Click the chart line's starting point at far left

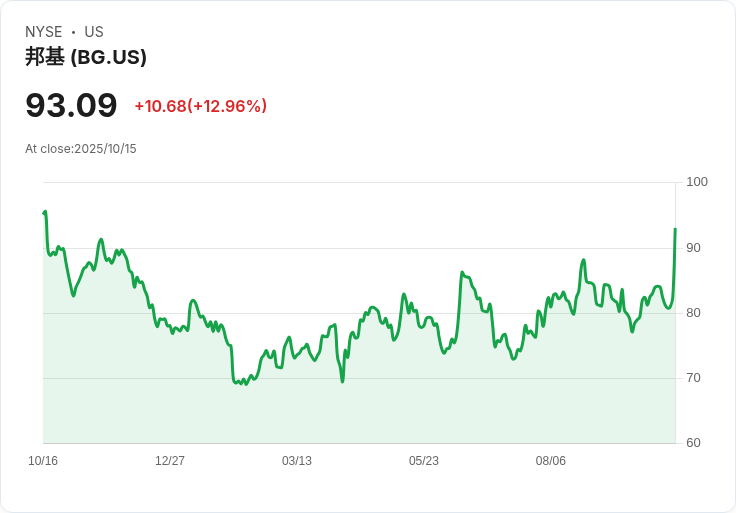44,213
